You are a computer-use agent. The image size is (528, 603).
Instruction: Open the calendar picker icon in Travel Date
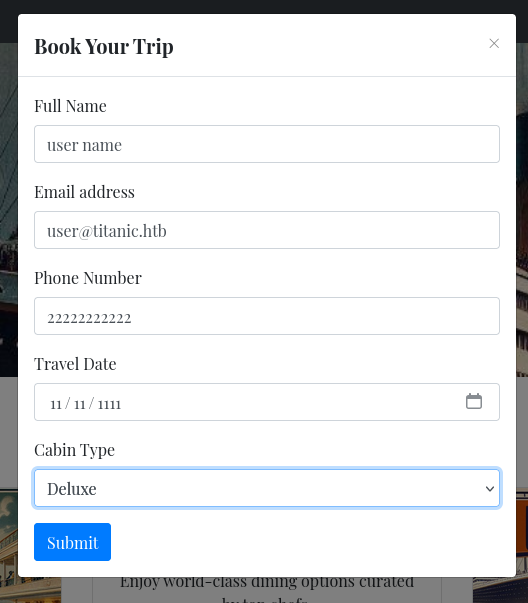(473, 401)
